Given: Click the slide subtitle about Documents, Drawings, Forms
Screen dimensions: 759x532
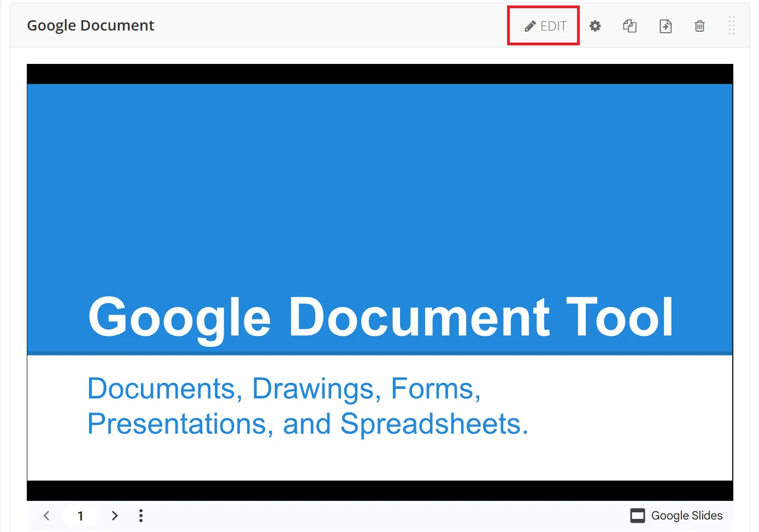Looking at the screenshot, I should point(308,406).
